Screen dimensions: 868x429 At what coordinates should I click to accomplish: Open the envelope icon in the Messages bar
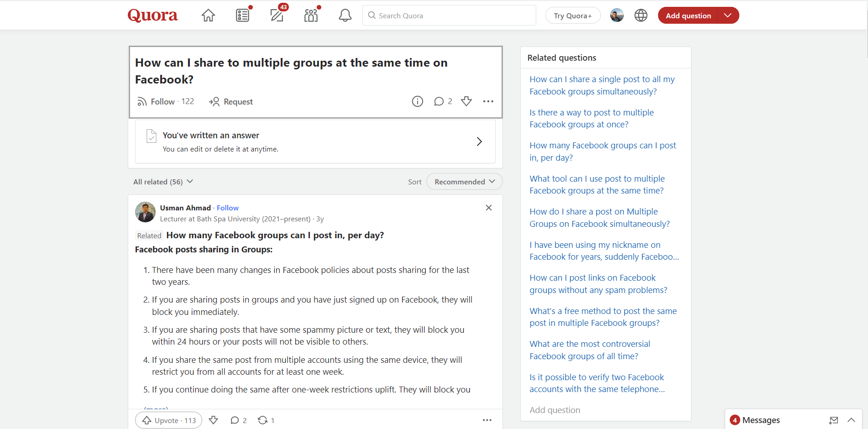point(834,420)
